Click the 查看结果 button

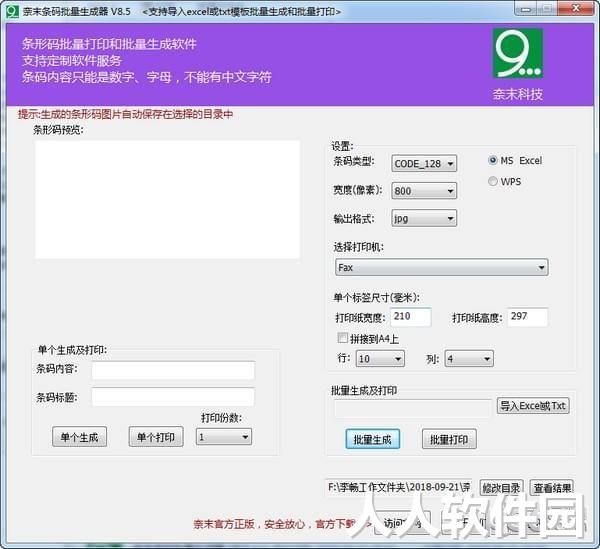click(x=552, y=488)
